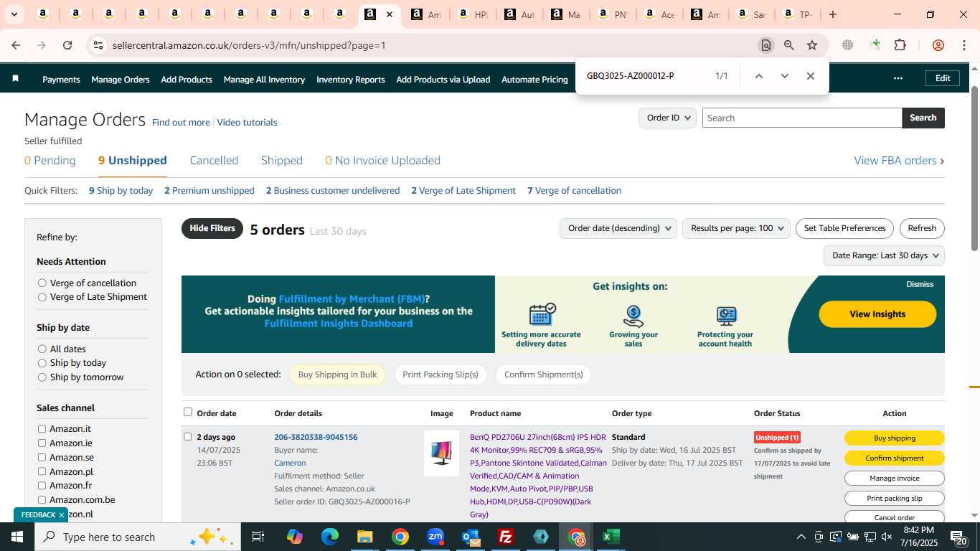This screenshot has width=980, height=551.
Task: Open Task View on the taskbar
Action: pyautogui.click(x=258, y=537)
